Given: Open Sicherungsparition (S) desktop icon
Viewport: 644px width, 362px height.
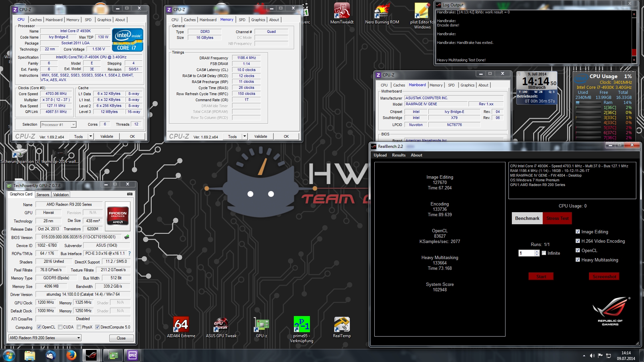Looking at the screenshot, I should (x=20, y=156).
